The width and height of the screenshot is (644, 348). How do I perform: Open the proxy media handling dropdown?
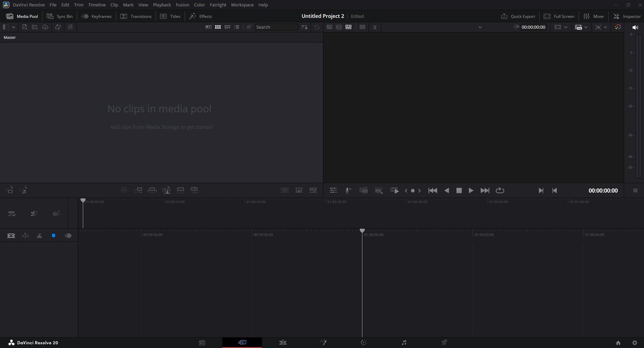pyautogui.click(x=581, y=27)
